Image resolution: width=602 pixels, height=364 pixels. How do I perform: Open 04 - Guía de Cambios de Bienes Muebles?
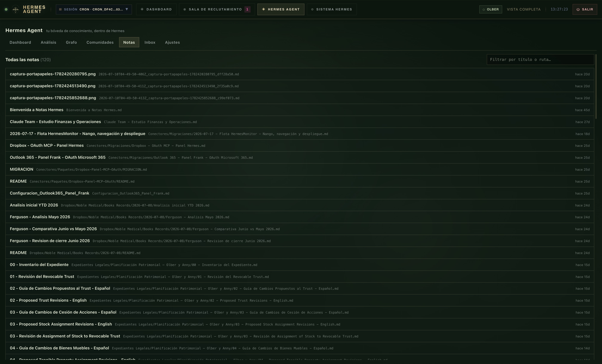click(x=300, y=348)
